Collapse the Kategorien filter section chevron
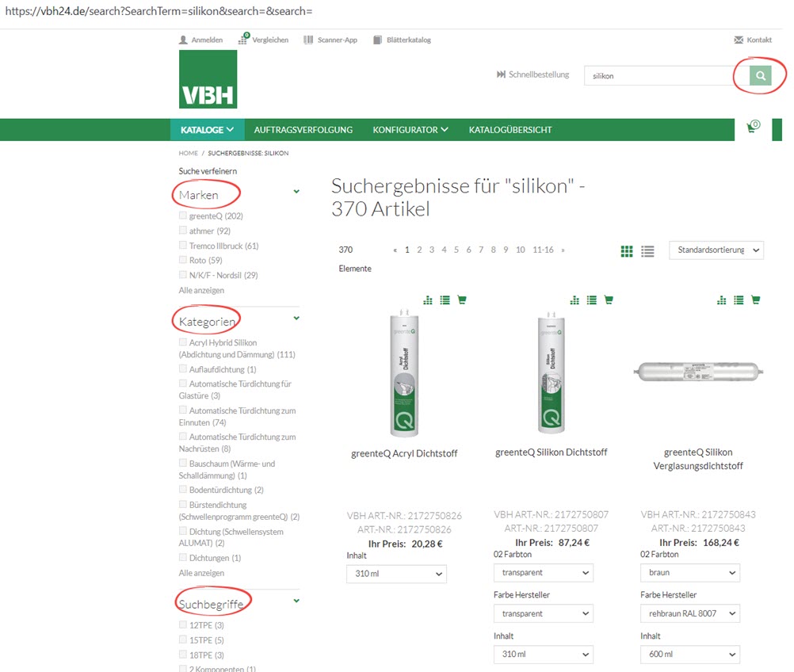 click(x=296, y=318)
